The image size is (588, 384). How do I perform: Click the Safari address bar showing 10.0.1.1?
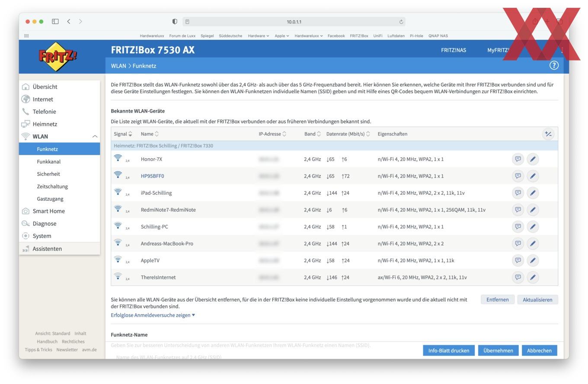(294, 22)
